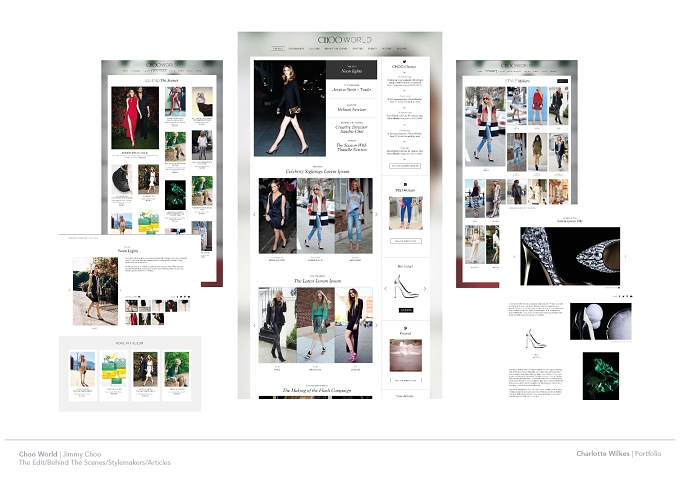
Task: Click main Noon Lights article photo
Action: click(95, 291)
